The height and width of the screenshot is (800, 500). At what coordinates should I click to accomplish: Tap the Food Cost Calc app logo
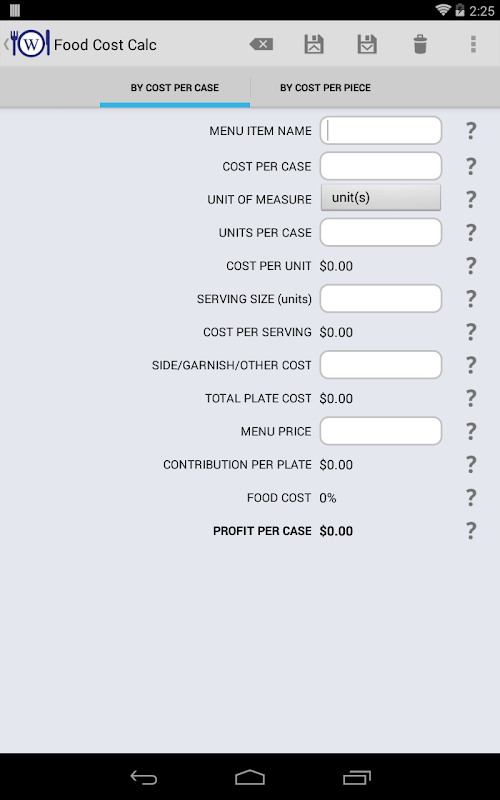point(30,44)
